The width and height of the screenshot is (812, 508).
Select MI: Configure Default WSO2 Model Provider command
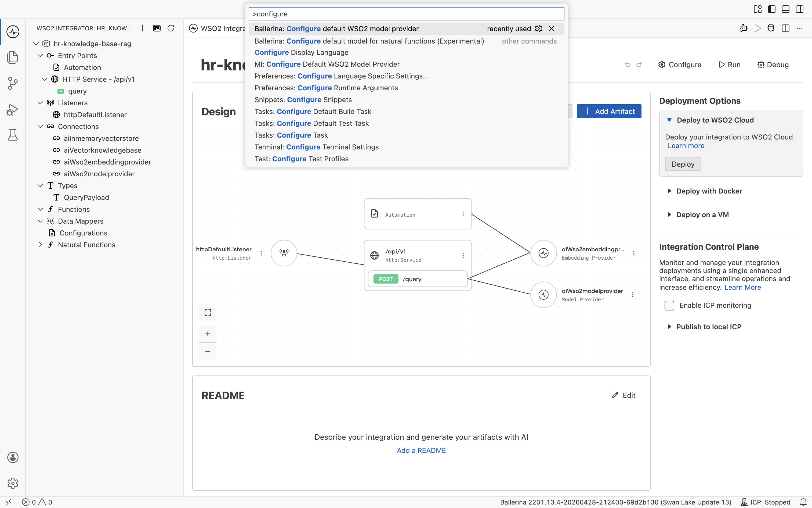406,64
